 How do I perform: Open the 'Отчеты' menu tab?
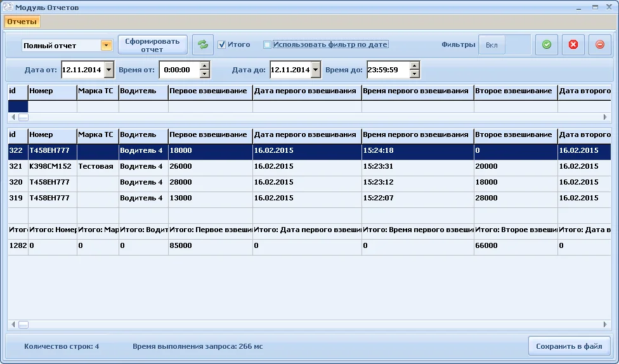pos(22,22)
